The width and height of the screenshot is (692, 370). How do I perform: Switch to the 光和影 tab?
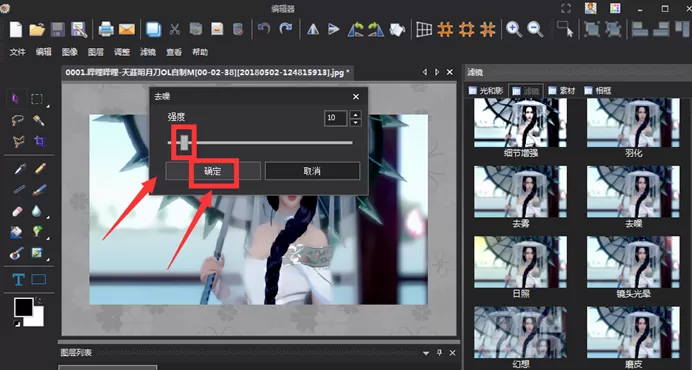[x=486, y=91]
